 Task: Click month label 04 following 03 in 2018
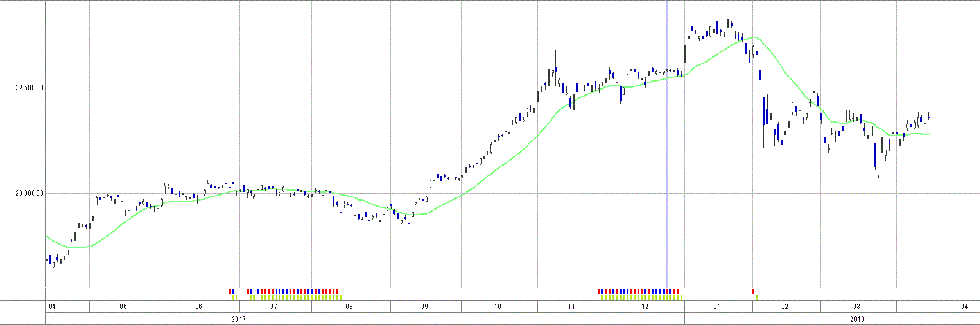click(x=965, y=307)
